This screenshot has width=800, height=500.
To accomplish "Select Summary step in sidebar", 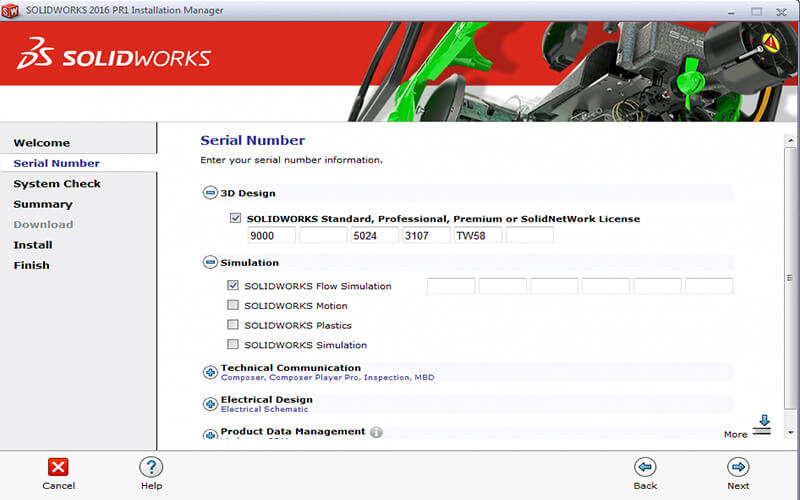I will (43, 204).
